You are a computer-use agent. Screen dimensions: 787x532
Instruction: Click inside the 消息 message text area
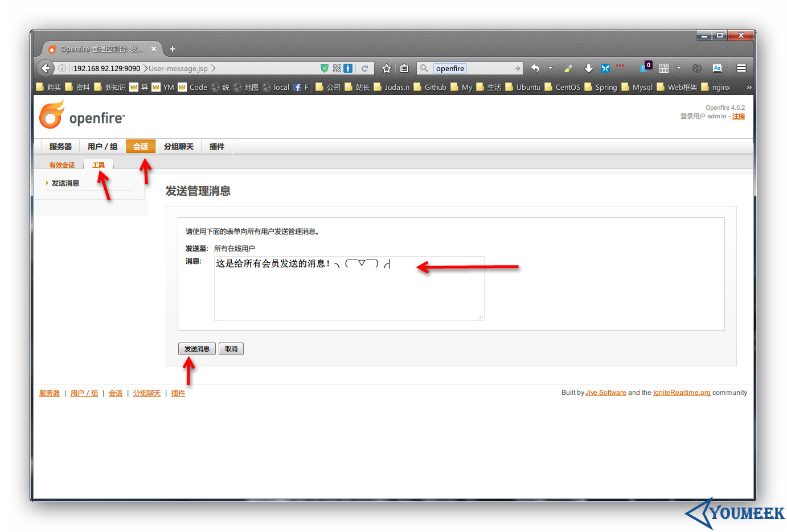pyautogui.click(x=349, y=290)
